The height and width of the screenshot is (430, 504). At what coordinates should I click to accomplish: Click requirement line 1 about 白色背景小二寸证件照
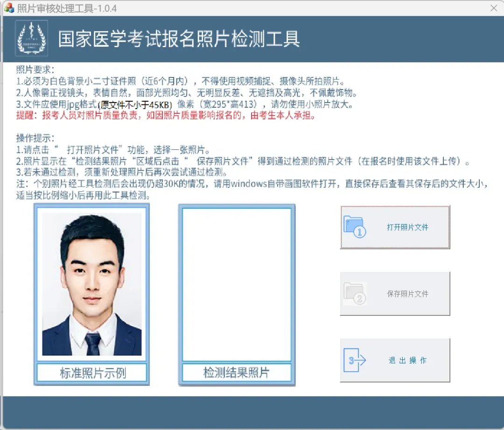pos(181,81)
